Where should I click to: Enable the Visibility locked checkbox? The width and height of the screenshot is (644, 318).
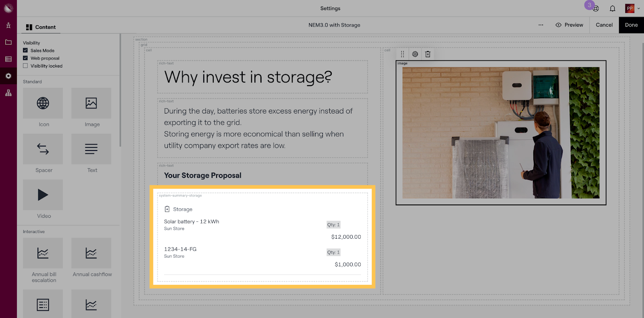(25, 66)
